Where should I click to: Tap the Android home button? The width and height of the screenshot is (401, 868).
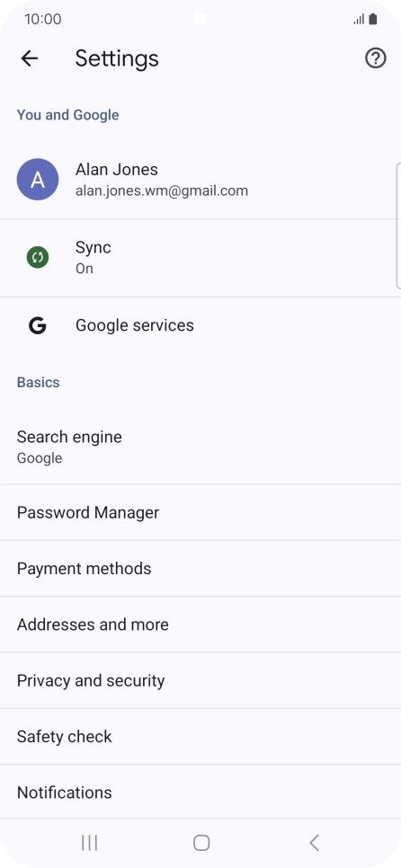point(201,843)
